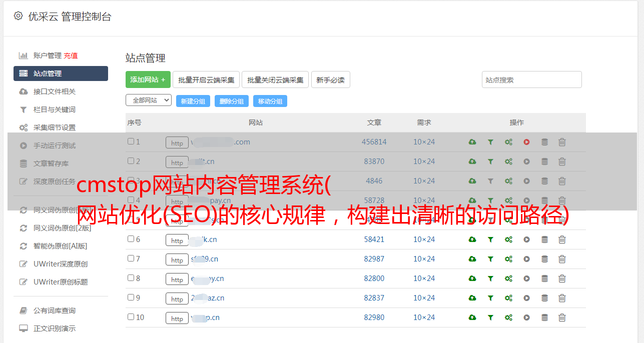Tick the checkbox for row 10
Image resolution: width=644 pixels, height=343 pixels.
click(131, 317)
